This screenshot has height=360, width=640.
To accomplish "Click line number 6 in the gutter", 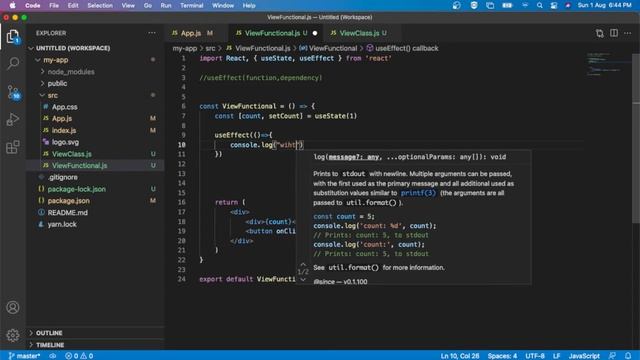I will click(x=183, y=106).
